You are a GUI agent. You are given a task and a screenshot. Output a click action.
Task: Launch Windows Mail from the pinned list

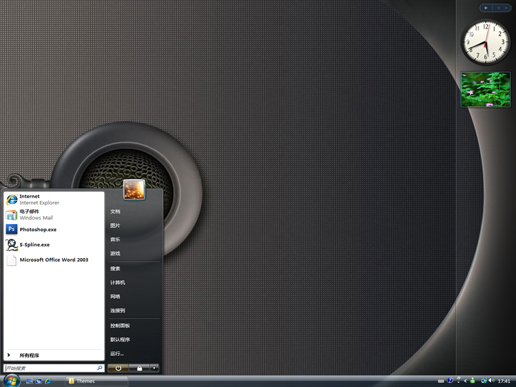click(x=54, y=215)
